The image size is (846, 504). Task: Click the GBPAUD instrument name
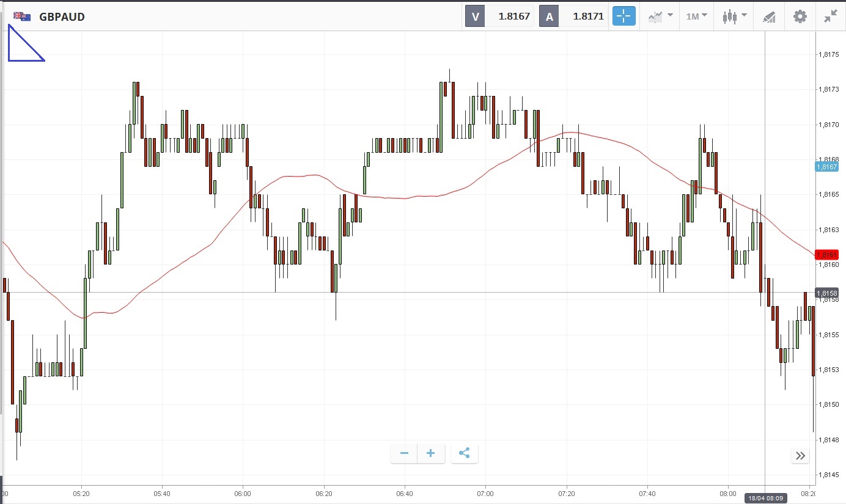pos(62,16)
